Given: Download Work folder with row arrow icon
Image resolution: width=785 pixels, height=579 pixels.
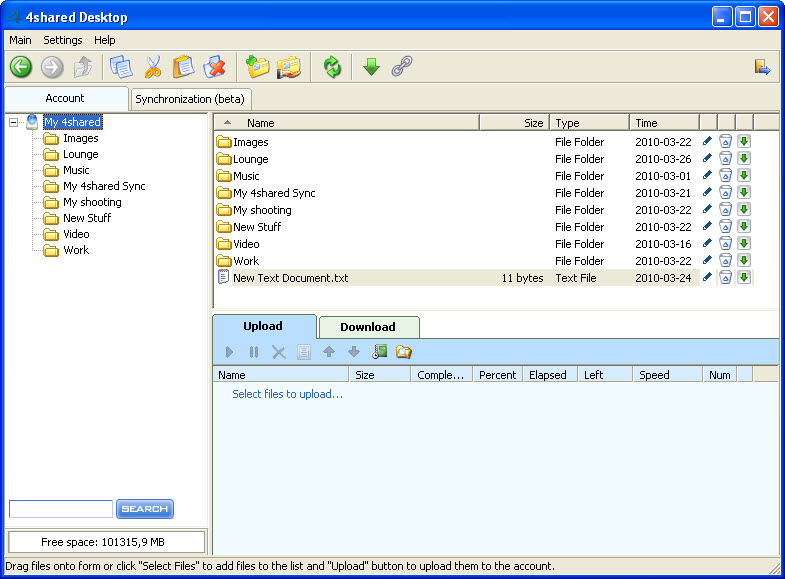Looking at the screenshot, I should pos(744,260).
